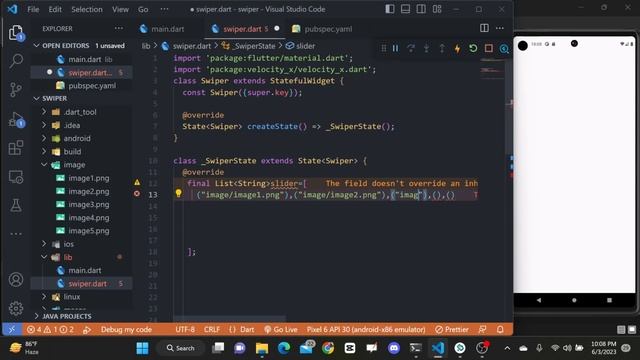Show additional activity bar views ellipsis
The image size is (640, 360).
coord(16,234)
